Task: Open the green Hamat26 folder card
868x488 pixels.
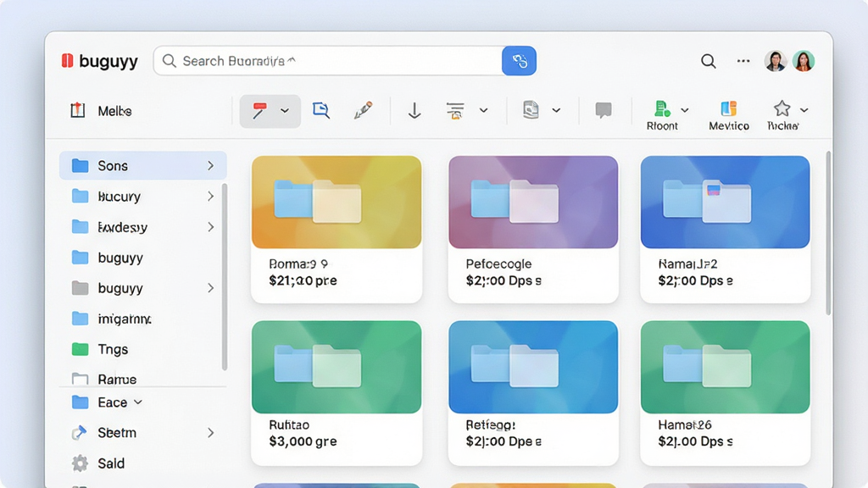Action: tap(726, 393)
